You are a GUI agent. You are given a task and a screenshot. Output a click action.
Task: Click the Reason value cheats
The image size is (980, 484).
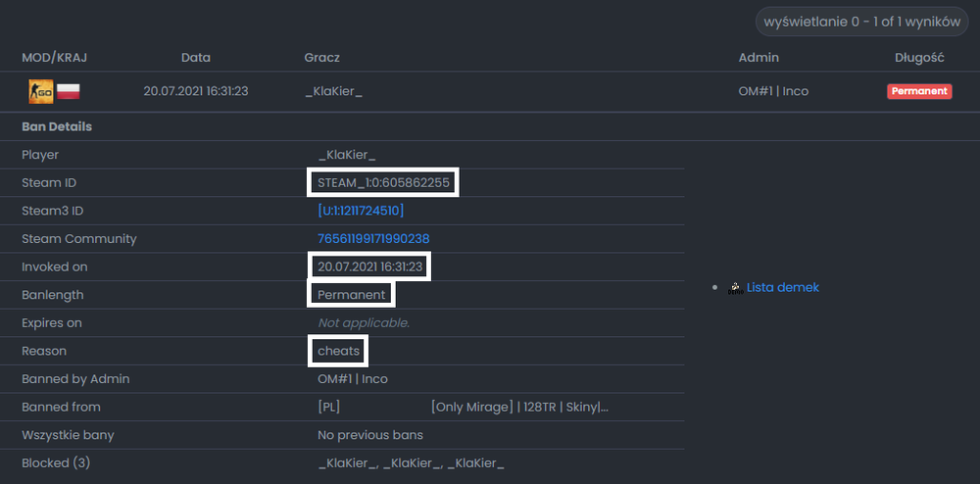339,351
